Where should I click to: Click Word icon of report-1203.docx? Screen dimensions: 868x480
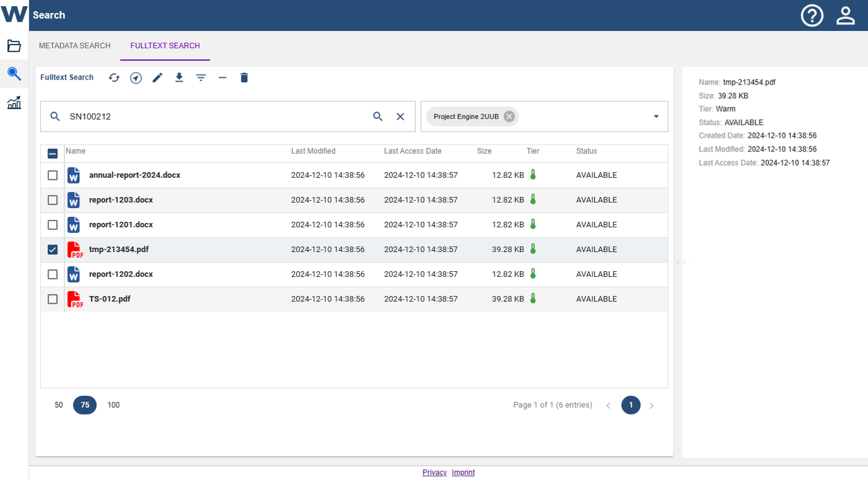tap(74, 200)
